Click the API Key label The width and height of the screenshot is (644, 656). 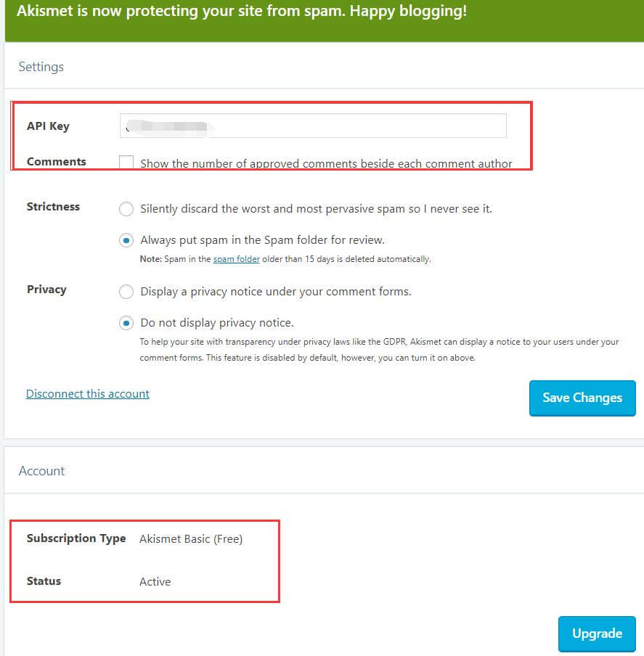pos(48,126)
